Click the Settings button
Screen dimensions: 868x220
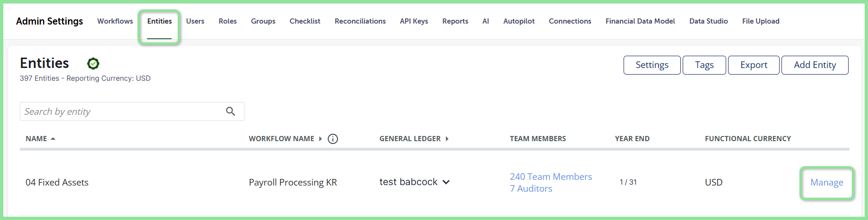coord(652,65)
